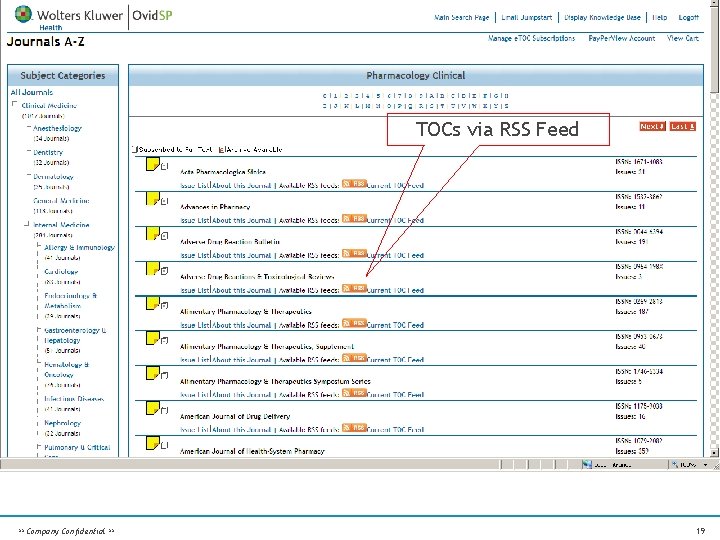
Task: Click yellow note icon beside Acta Pharmacologica Sinica
Action: tap(152, 164)
